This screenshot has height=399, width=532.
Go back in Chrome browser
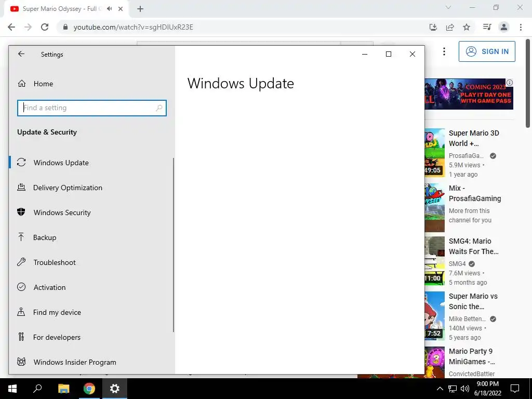click(11, 27)
